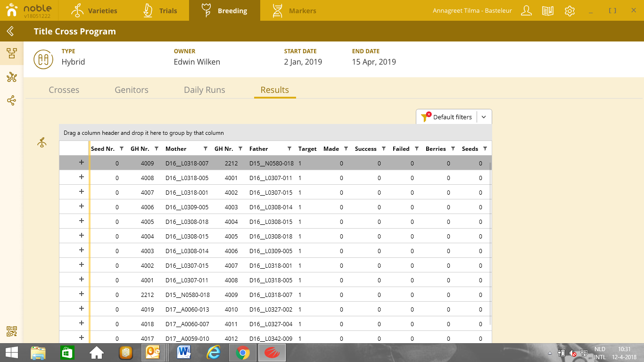The width and height of the screenshot is (644, 362).
Task: Open File Explorer from the taskbar
Action: point(38,353)
